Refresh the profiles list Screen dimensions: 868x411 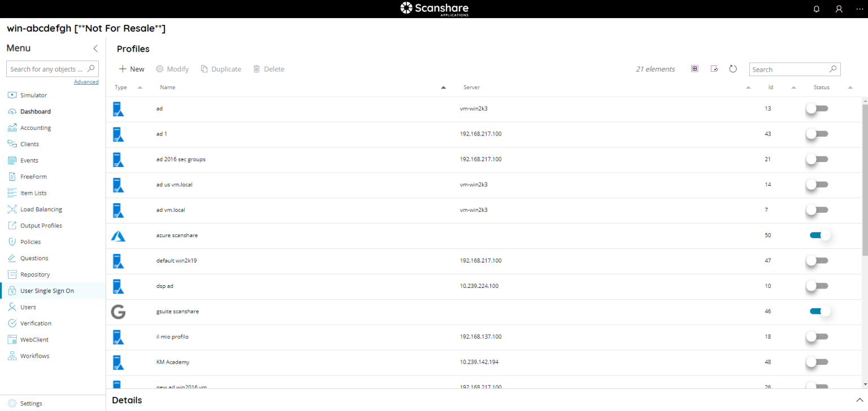click(733, 68)
